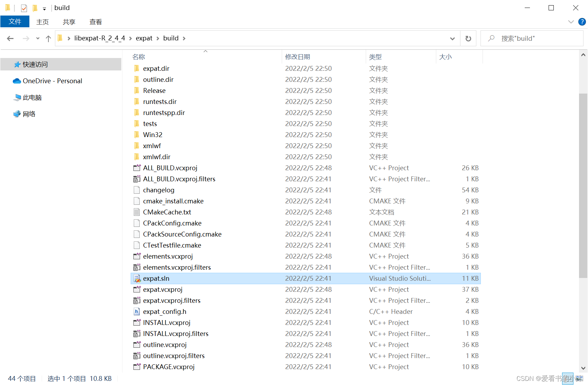
Task: Open the 共享 ribbon tab
Action: click(69, 22)
